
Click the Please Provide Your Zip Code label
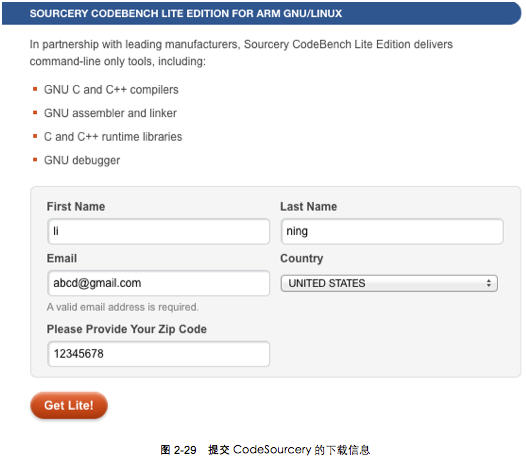(126, 329)
